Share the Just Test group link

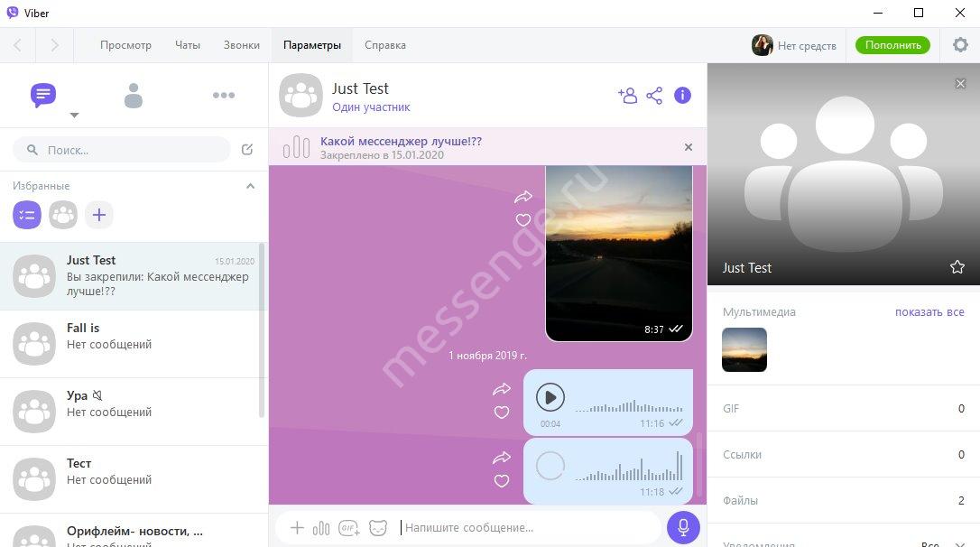(654, 96)
